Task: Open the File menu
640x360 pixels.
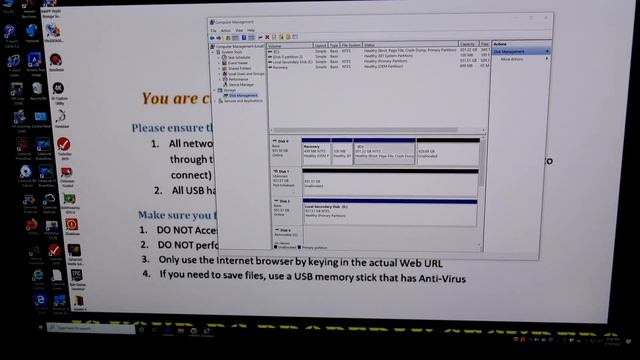Action: 213,31
